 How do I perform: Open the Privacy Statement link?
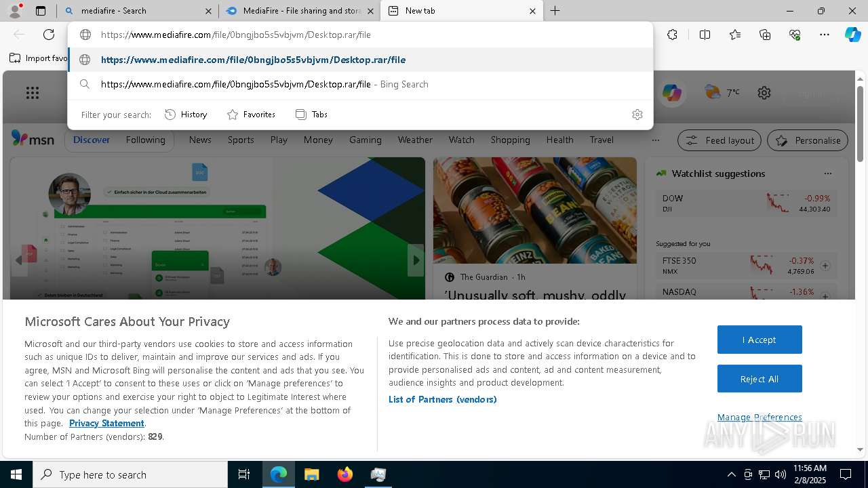(x=106, y=423)
